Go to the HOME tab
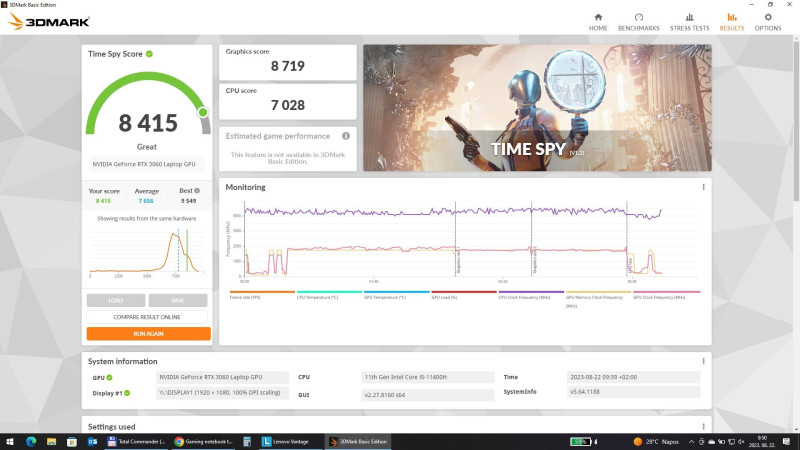The width and height of the screenshot is (800, 450). (598, 22)
